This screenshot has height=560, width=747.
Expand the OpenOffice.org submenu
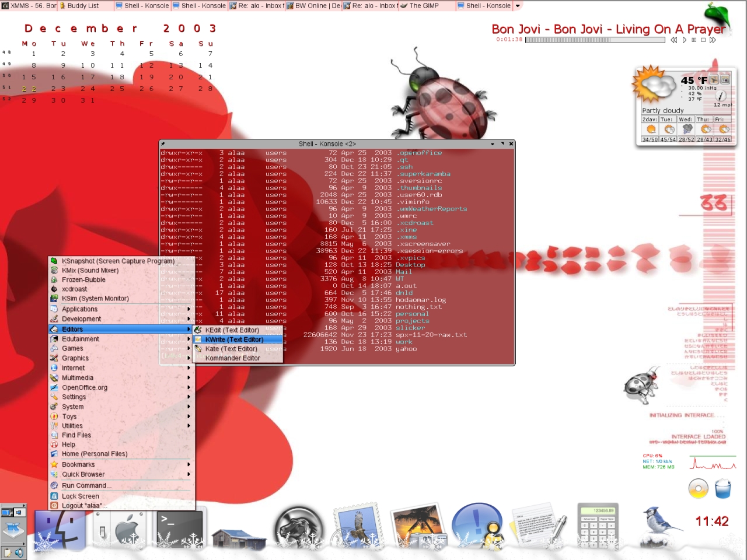click(121, 387)
